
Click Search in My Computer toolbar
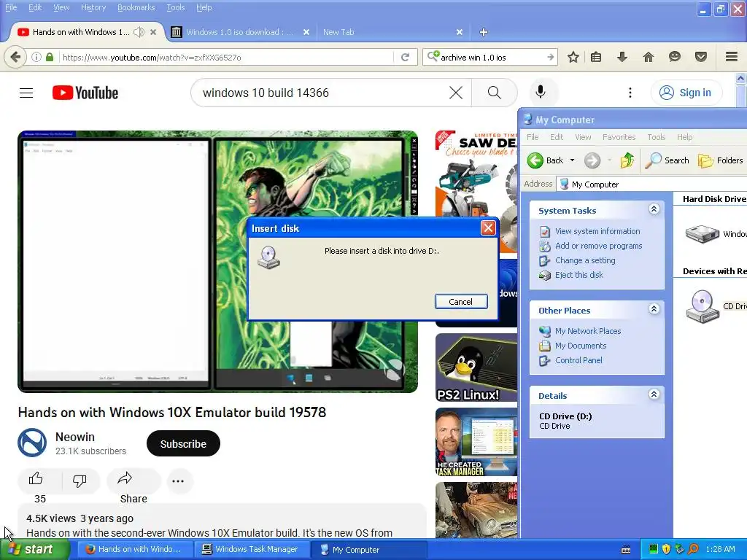click(x=667, y=160)
